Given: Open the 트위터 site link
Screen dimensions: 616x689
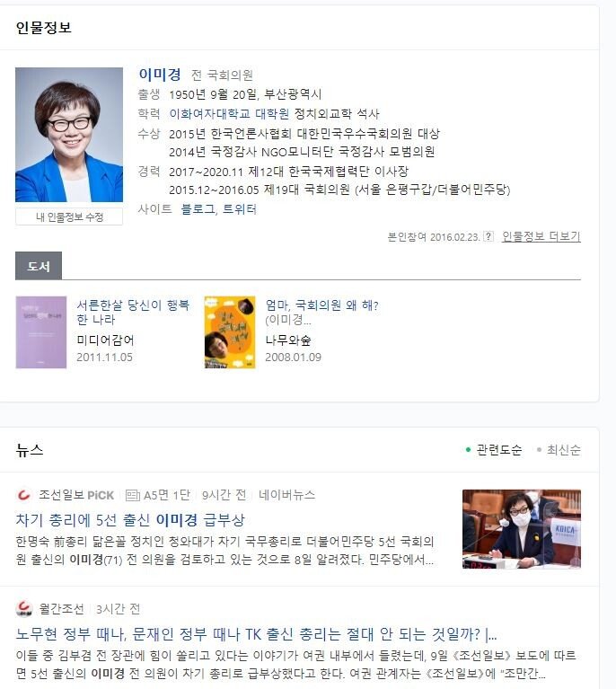Looking at the screenshot, I should click(240, 209).
